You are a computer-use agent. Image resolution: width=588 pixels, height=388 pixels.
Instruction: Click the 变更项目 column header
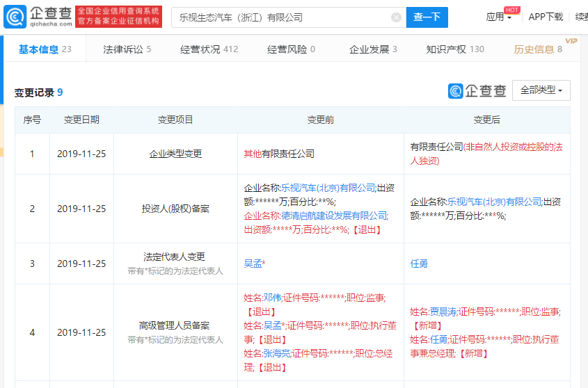[x=175, y=120]
